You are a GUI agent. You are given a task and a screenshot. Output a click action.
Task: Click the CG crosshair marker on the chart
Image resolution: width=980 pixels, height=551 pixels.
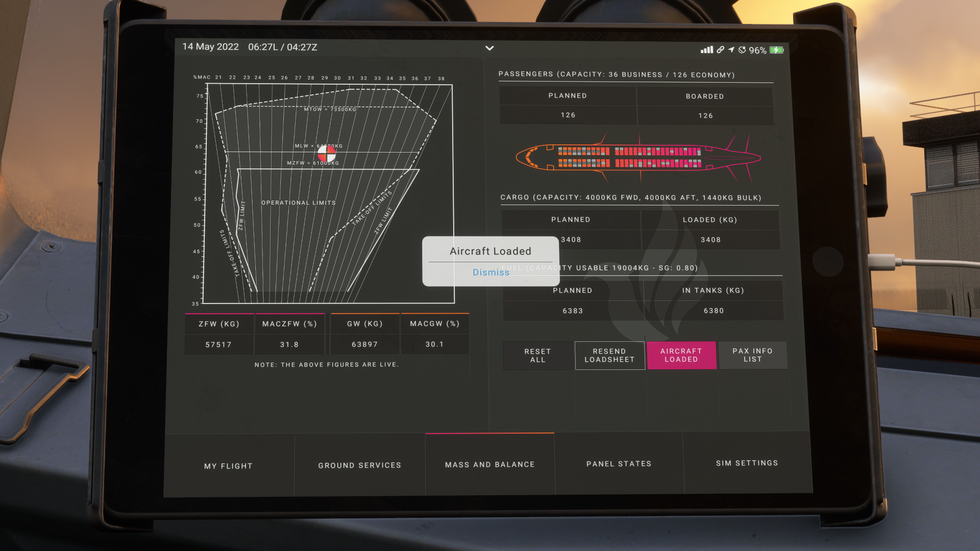point(327,153)
